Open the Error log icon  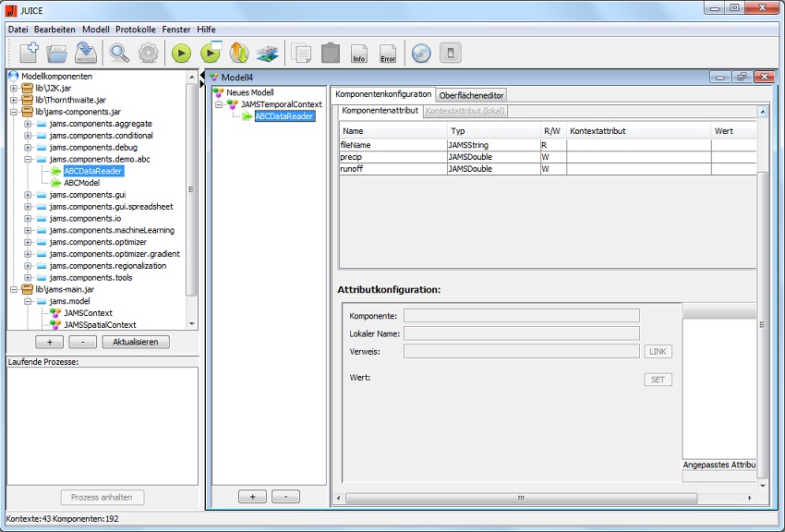[388, 54]
